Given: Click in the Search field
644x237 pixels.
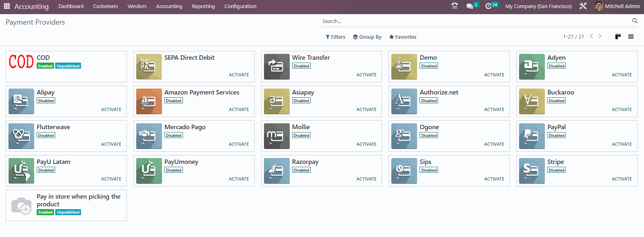Looking at the screenshot, I should point(476,21).
